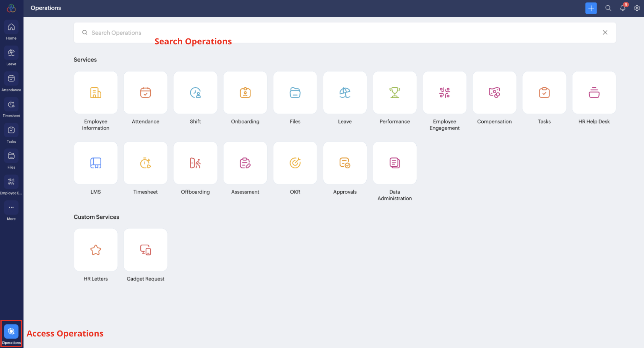Click the blue plus add button

tap(591, 8)
